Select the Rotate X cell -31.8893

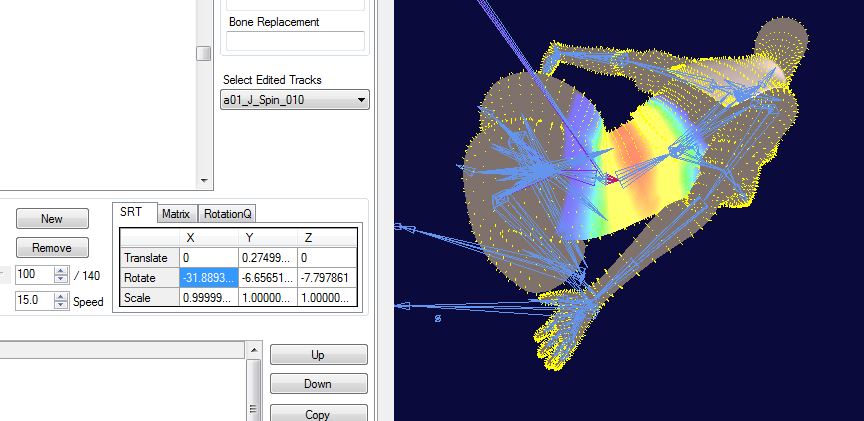click(208, 278)
